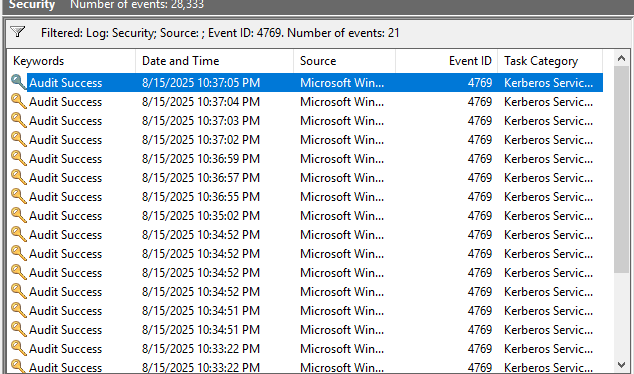Click Task Category of 10:36:55 PM event
Screen dimensions: 634x374
pyautogui.click(x=549, y=197)
